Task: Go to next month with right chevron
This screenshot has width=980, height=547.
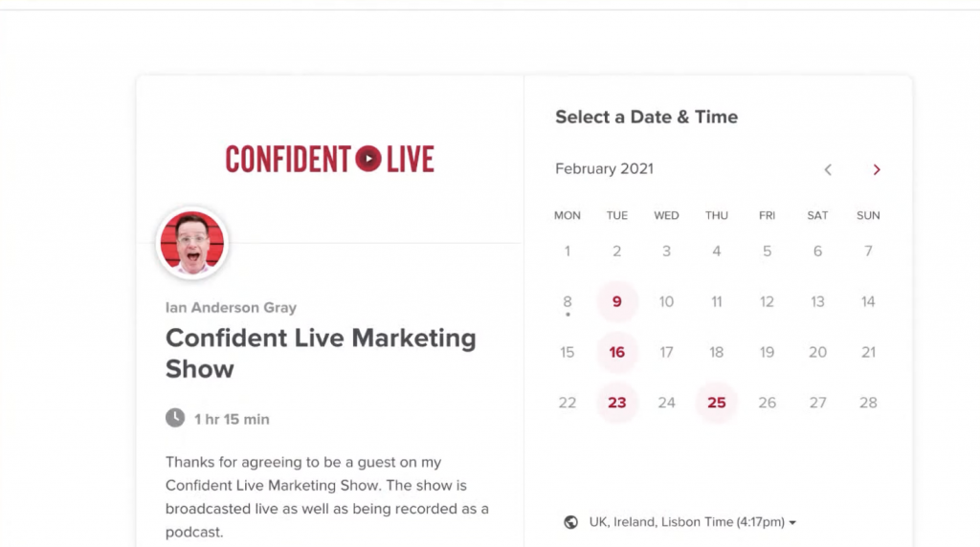Action: (x=877, y=170)
